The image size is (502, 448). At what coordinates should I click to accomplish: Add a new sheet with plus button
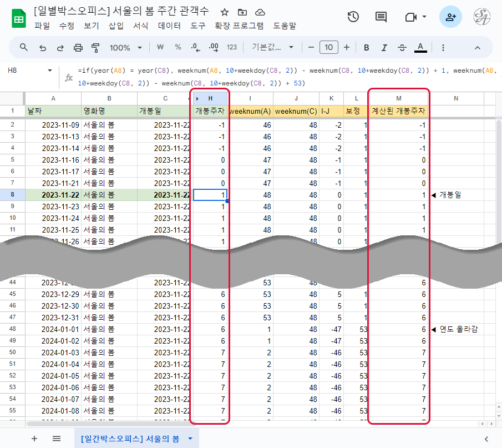click(x=34, y=439)
